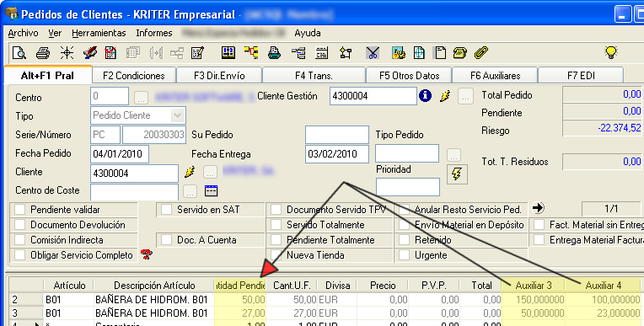The height and width of the screenshot is (326, 644).
Task: Click Auxiliar 4 cell showing 23,000000
Action: click(x=603, y=313)
